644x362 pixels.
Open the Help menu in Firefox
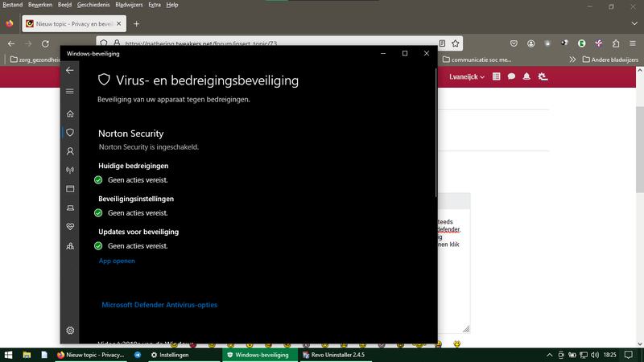point(172,5)
